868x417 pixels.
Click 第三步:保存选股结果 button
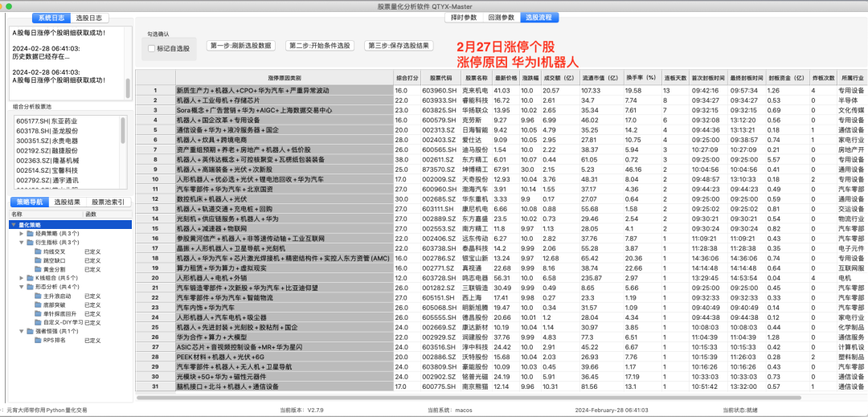399,46
